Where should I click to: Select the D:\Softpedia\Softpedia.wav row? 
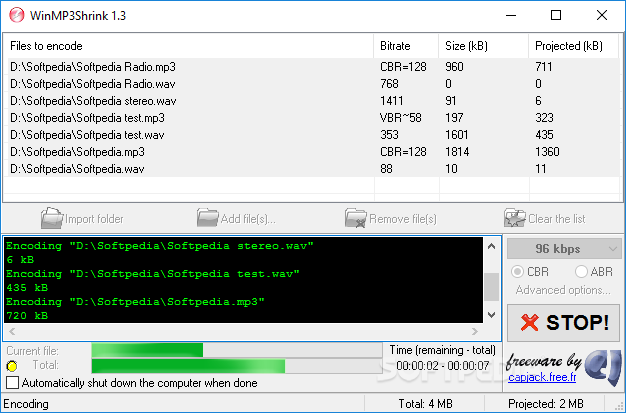[313, 169]
